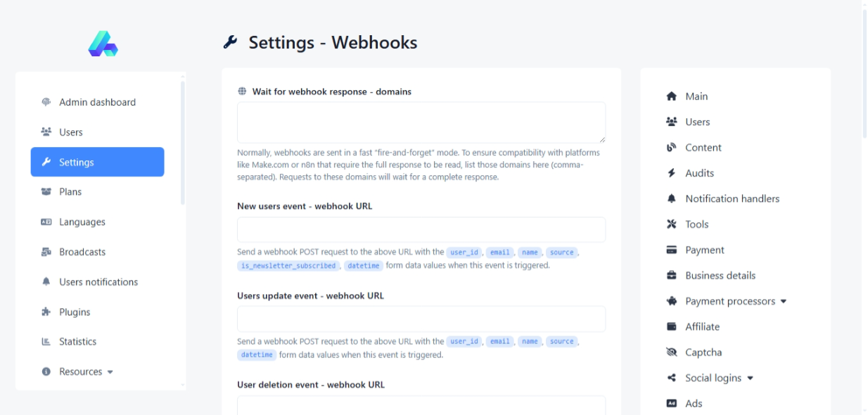Screen dimensions: 868x415
Task: Go to Broadcasts in sidebar
Action: click(82, 252)
